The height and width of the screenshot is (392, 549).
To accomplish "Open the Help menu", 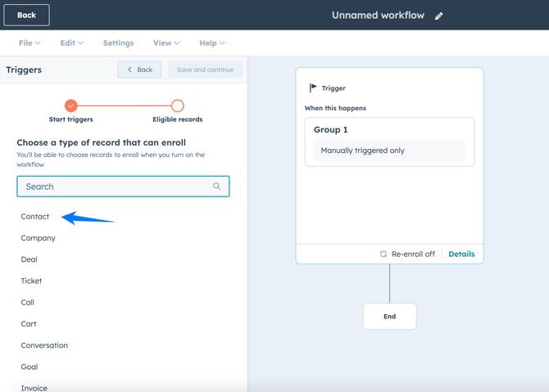I will 211,43.
